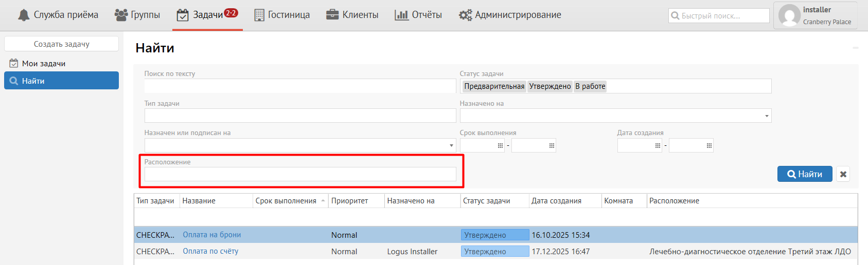868x265 pixels.
Task: Select Мои задачи in the sidebar
Action: pyautogui.click(x=44, y=64)
